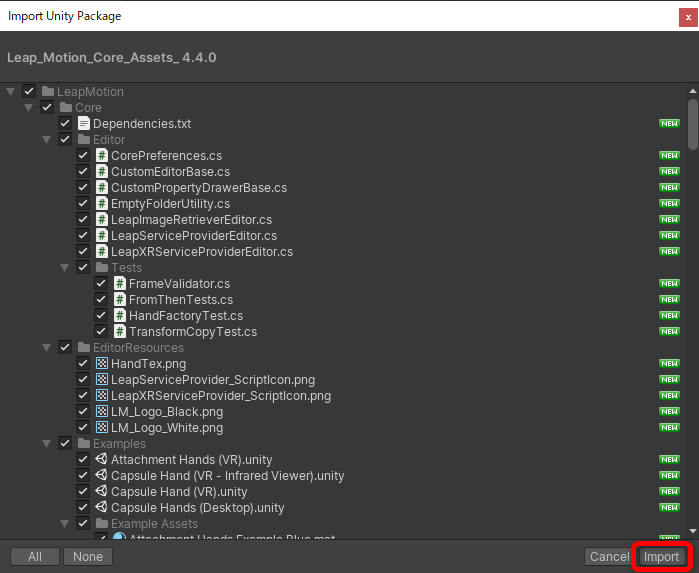Screen dimensions: 699x573
Task: Select the LeapServiceProvider_ScriptIcon.png file name
Action: [x=213, y=380]
